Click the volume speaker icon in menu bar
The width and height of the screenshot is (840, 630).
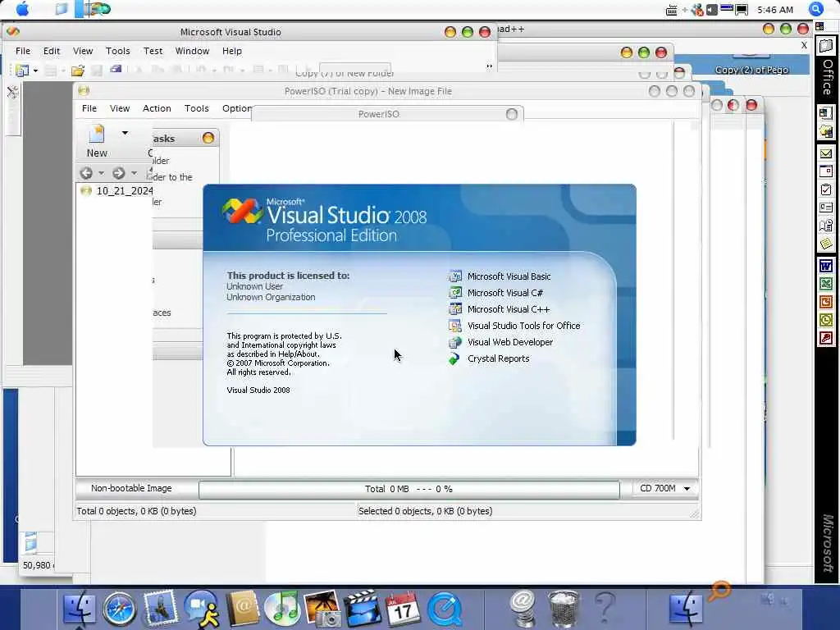(x=711, y=10)
